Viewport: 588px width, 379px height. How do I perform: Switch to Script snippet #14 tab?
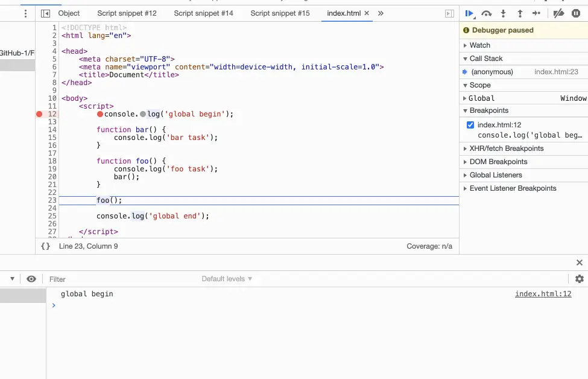[203, 13]
